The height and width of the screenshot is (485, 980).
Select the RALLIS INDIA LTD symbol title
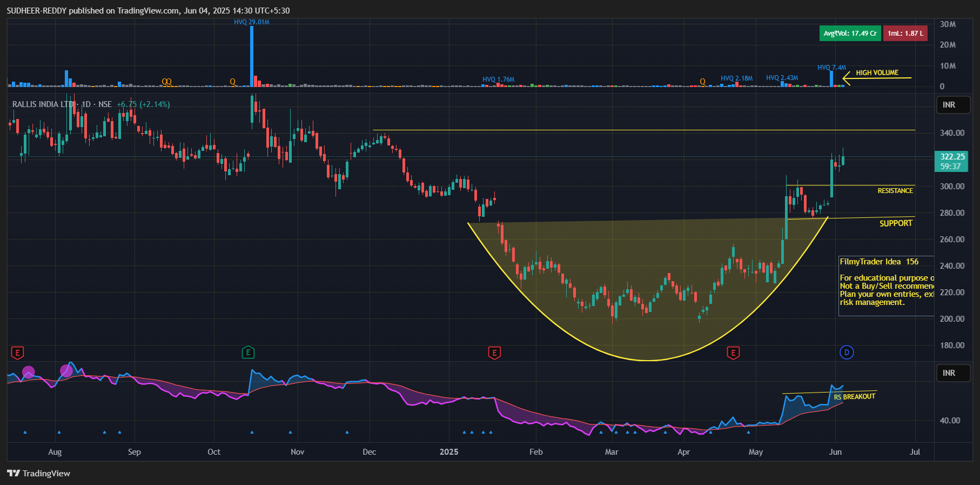(62, 104)
